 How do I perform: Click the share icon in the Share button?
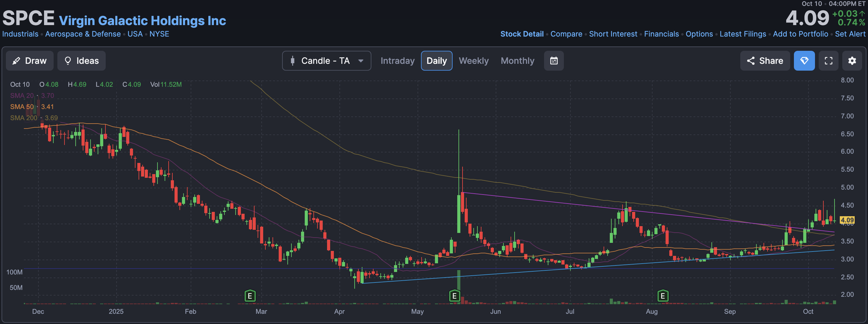(751, 61)
